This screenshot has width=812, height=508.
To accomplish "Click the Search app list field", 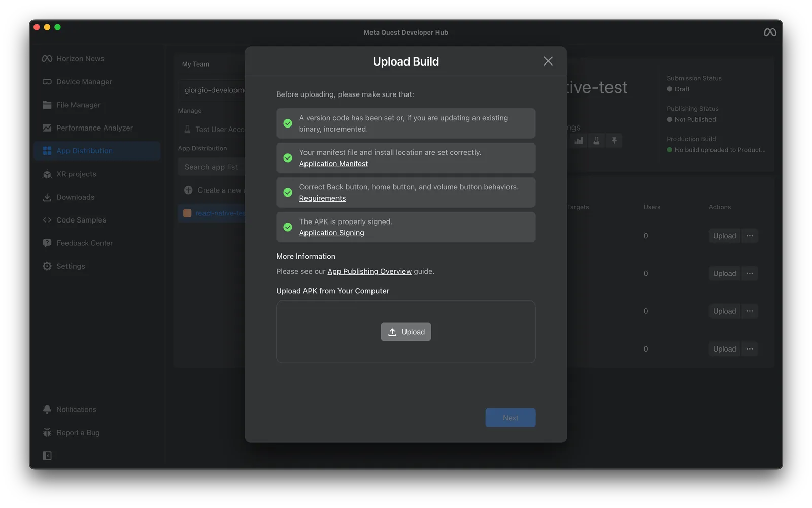I will click(x=212, y=167).
